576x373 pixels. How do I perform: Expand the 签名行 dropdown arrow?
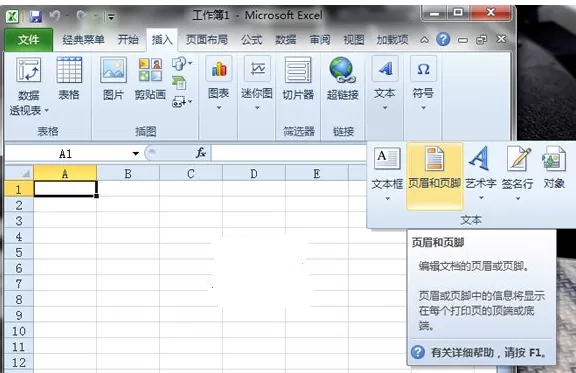coord(518,198)
